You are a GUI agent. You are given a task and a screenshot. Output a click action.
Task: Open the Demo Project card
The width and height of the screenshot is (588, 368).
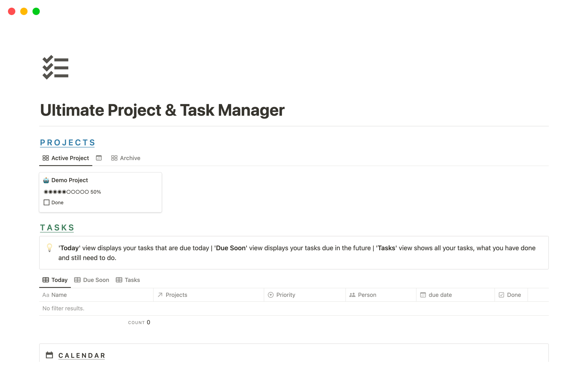[x=70, y=180]
